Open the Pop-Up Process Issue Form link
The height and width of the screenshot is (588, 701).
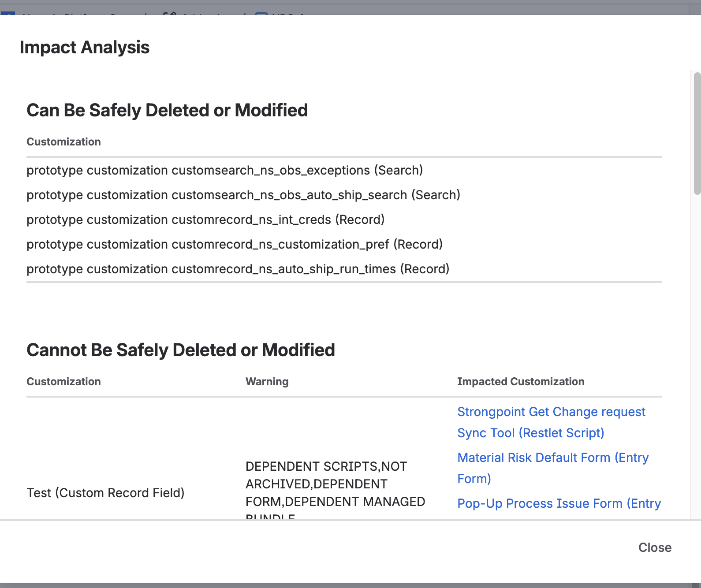[559, 503]
